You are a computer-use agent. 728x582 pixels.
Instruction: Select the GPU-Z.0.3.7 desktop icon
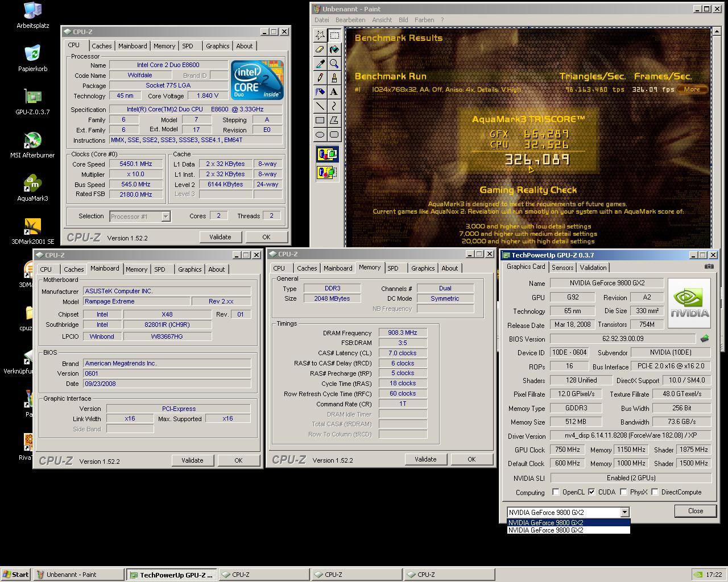click(32, 102)
